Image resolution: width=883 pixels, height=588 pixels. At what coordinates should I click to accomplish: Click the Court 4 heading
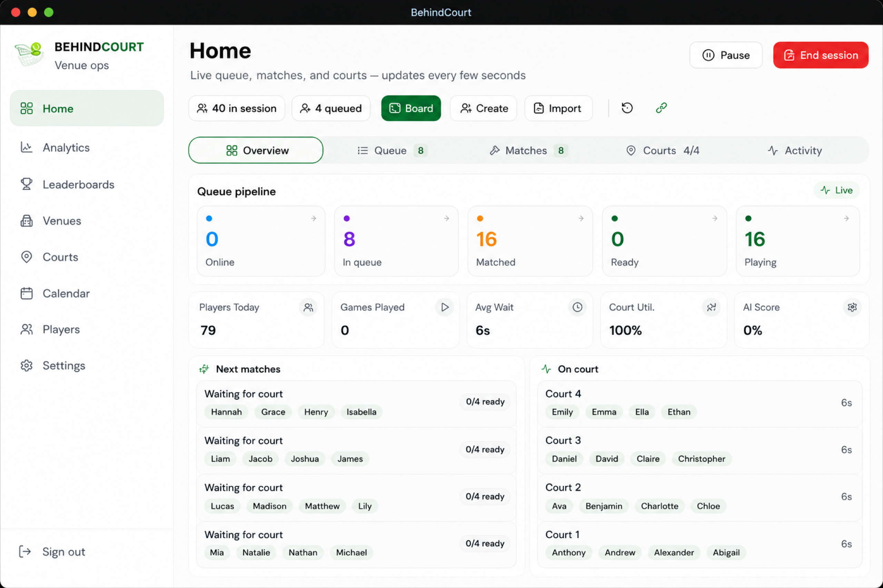(x=563, y=394)
